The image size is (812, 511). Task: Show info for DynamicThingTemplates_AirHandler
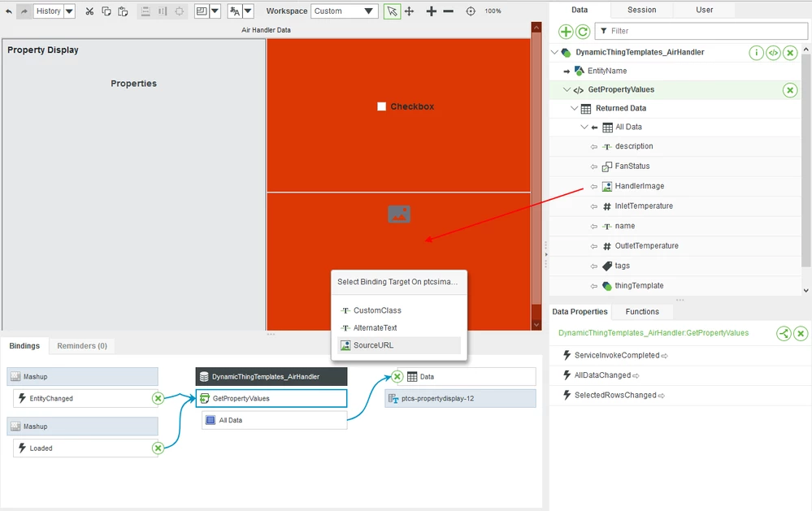[x=756, y=52]
